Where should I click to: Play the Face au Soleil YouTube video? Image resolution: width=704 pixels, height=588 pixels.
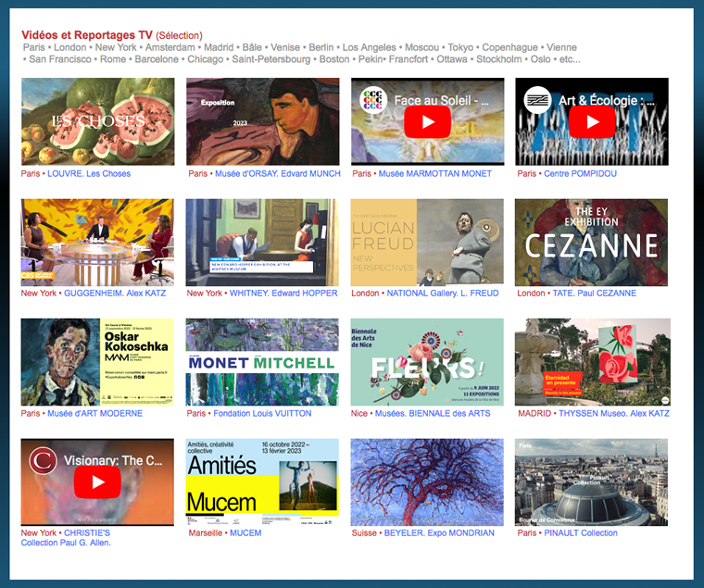[x=427, y=122]
